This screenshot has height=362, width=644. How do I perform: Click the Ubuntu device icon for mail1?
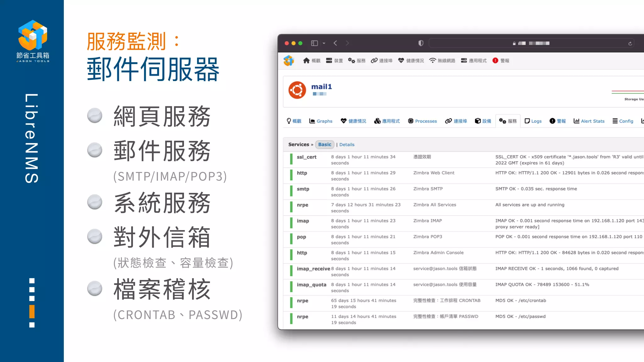click(x=297, y=90)
